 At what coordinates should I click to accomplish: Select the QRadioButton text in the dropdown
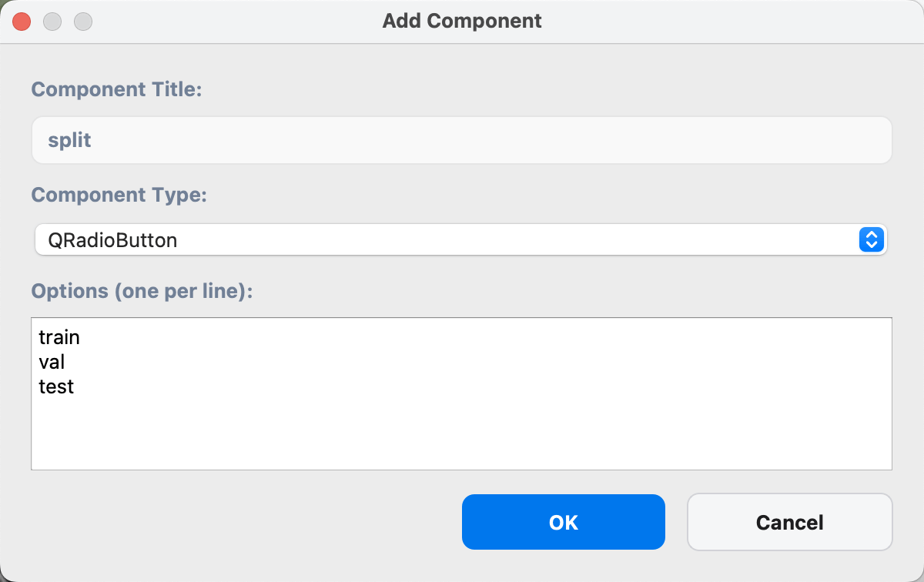tap(112, 240)
